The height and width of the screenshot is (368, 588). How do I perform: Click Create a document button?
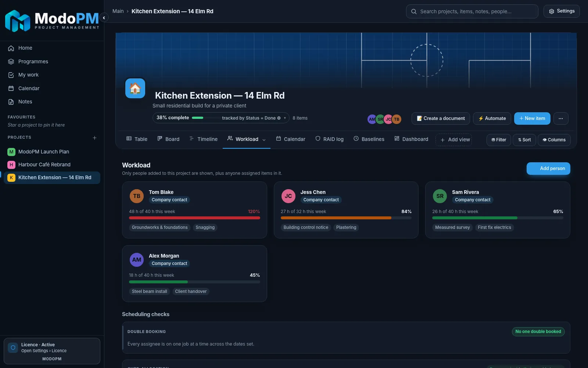click(x=441, y=118)
